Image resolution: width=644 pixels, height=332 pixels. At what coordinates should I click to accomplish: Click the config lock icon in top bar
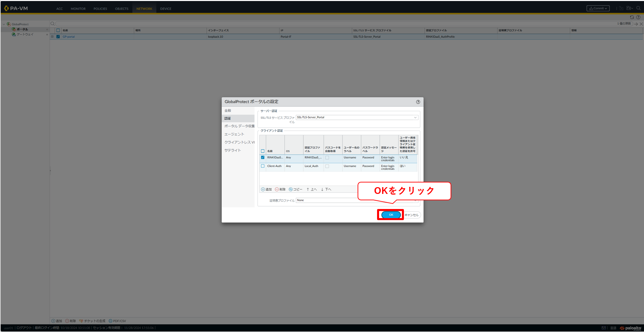point(621,8)
